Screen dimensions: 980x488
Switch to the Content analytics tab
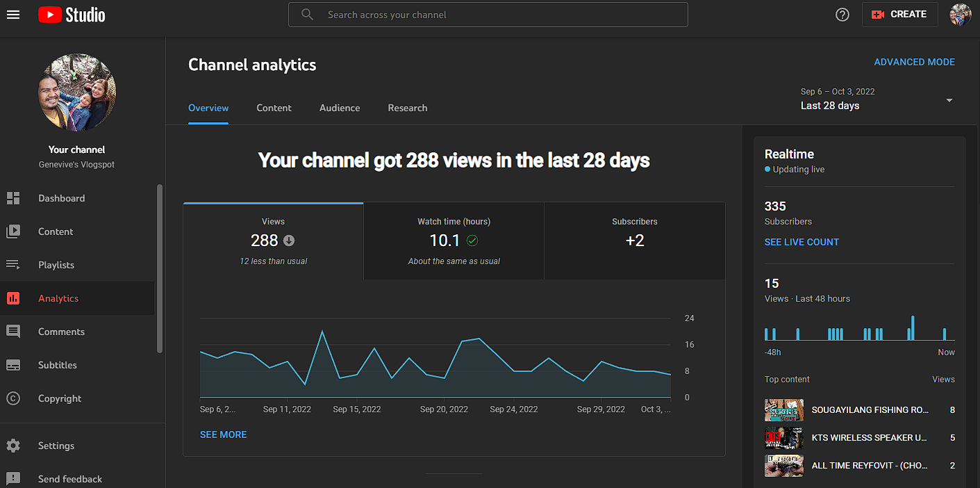[274, 108]
